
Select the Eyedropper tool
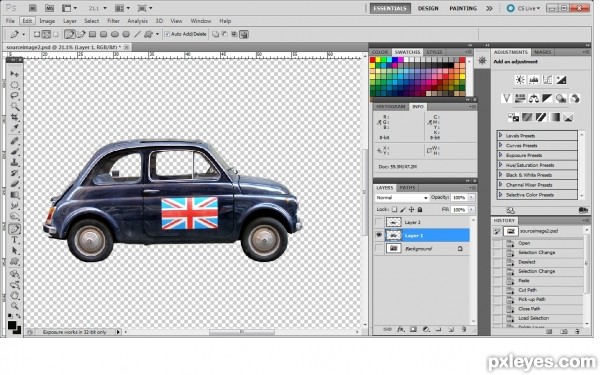(15, 128)
